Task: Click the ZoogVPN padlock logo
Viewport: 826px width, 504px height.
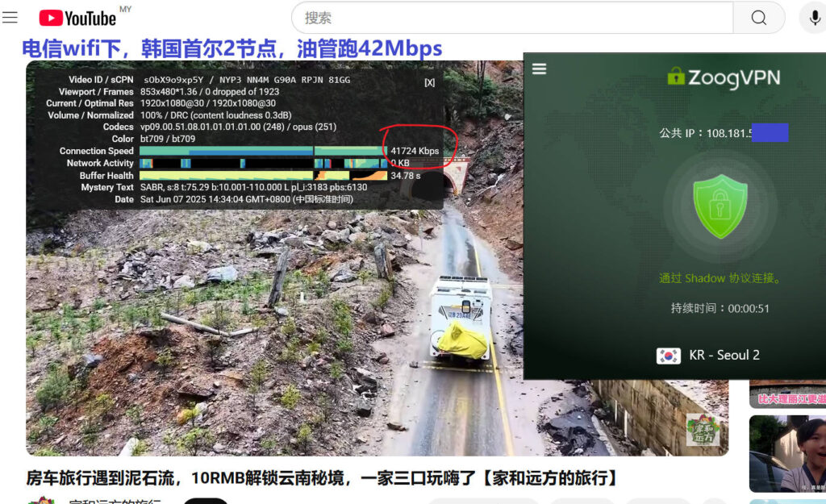Action: tap(675, 77)
